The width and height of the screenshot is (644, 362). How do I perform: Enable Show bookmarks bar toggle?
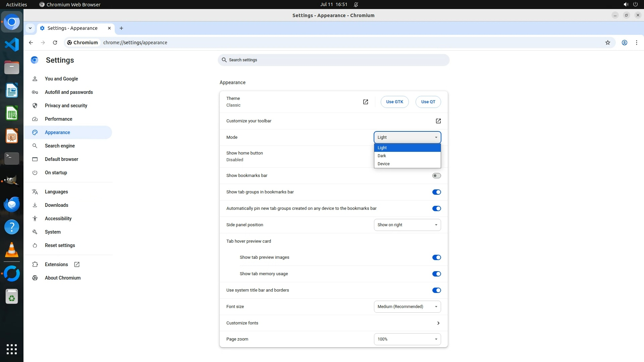pos(436,176)
